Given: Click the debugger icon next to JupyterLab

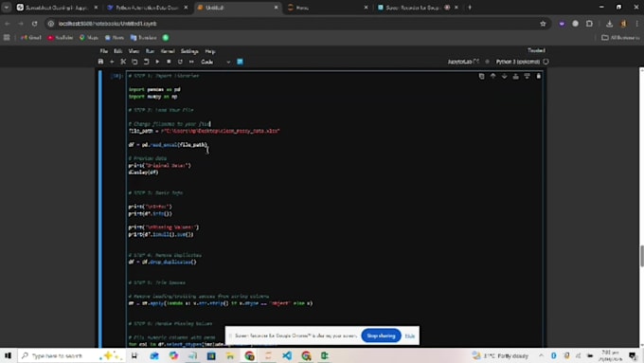Looking at the screenshot, I should point(488,62).
